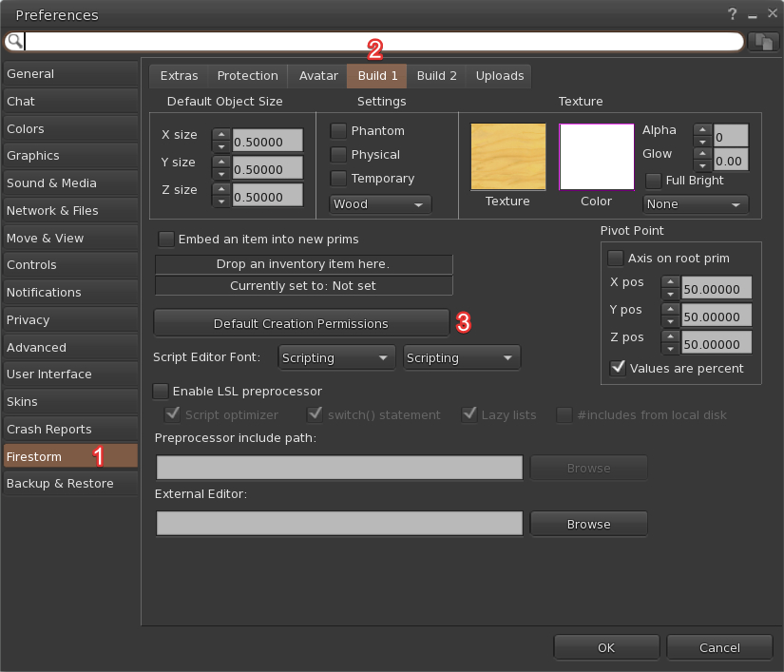Decrease Z size with the down arrow
The image size is (784, 672).
[x=220, y=201]
